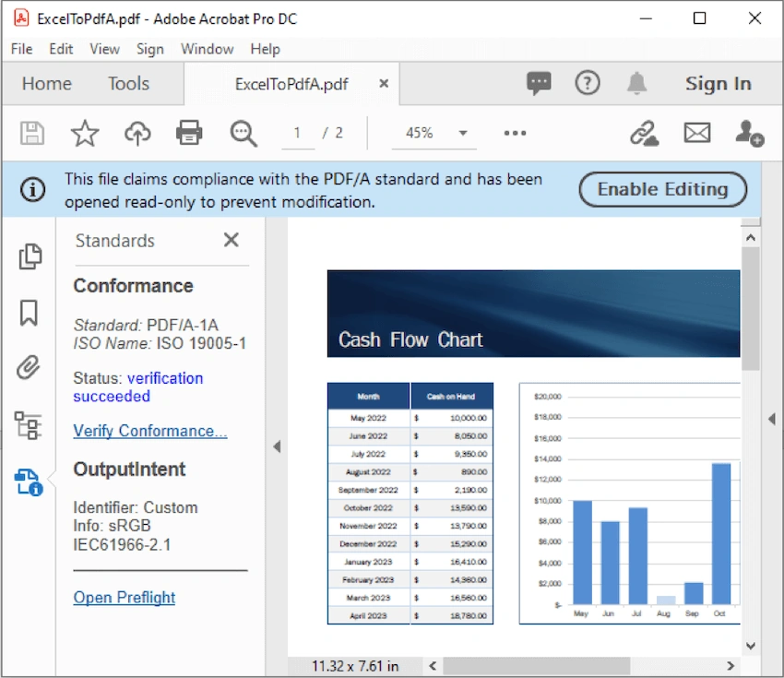Open the Sign menu
The width and height of the screenshot is (784, 678).
point(150,49)
